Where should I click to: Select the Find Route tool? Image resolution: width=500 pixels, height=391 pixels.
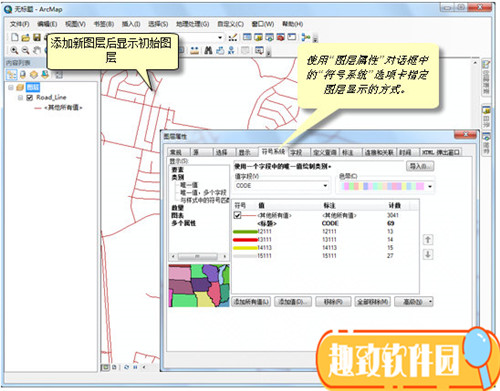tap(220, 50)
